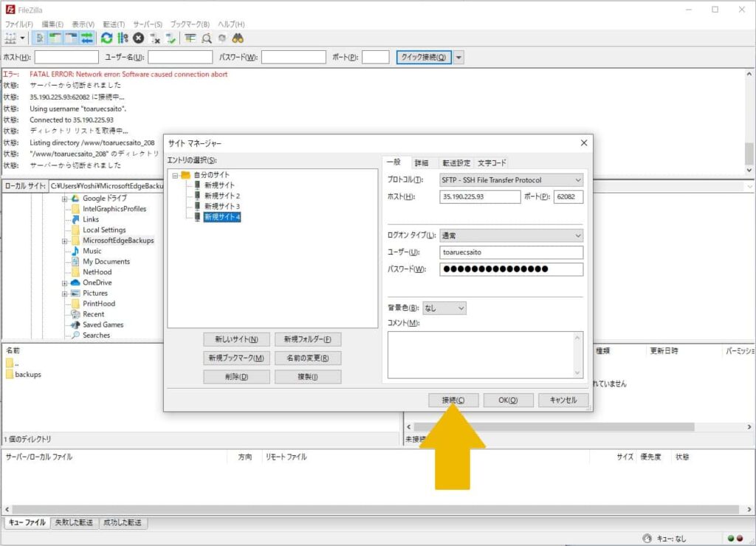The height and width of the screenshot is (546, 756).
Task: Click the directory comparison icon
Action: [207, 38]
